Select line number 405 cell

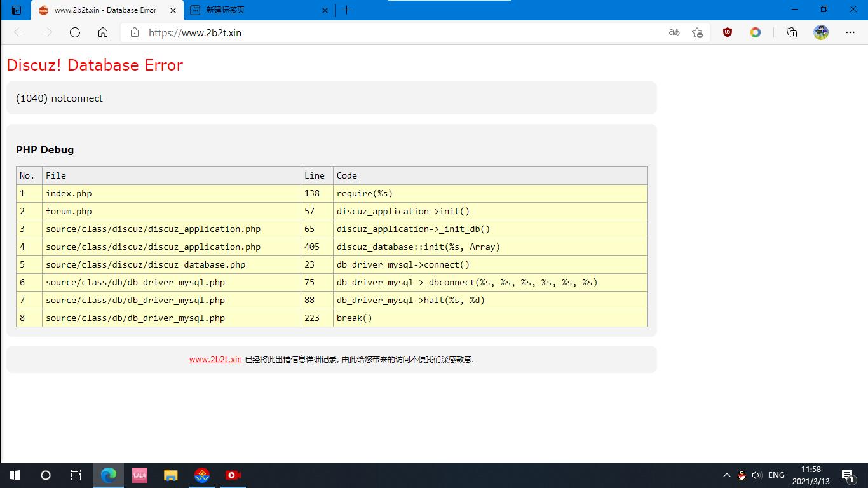[317, 247]
